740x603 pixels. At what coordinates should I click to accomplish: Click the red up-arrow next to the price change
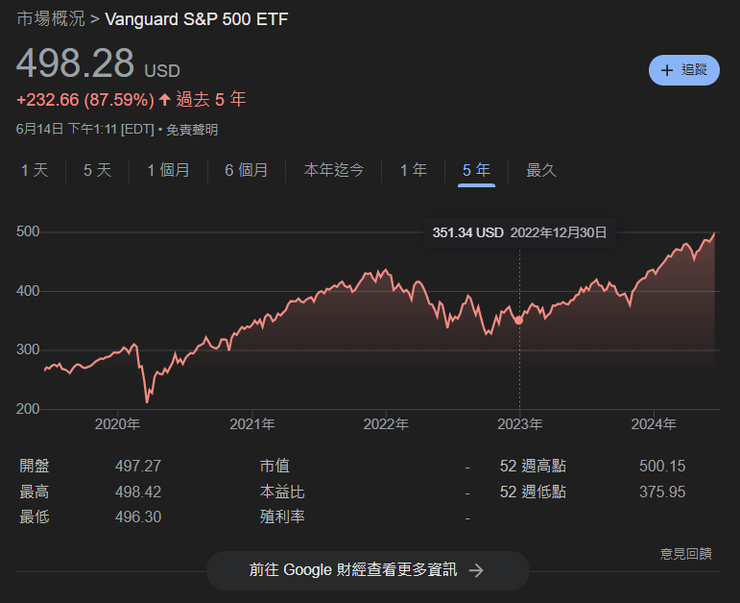[x=165, y=100]
